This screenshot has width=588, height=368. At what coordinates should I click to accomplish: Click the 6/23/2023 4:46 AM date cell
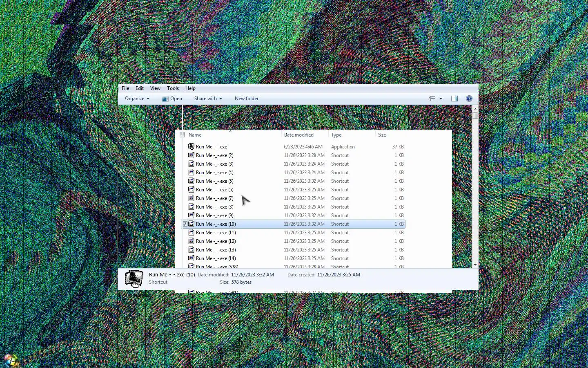click(x=303, y=147)
